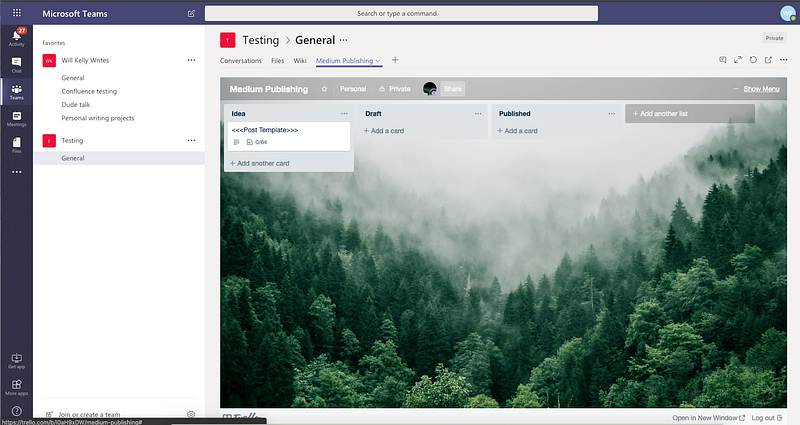This screenshot has height=425, width=800.
Task: Click the profile avatar at top right
Action: point(788,13)
